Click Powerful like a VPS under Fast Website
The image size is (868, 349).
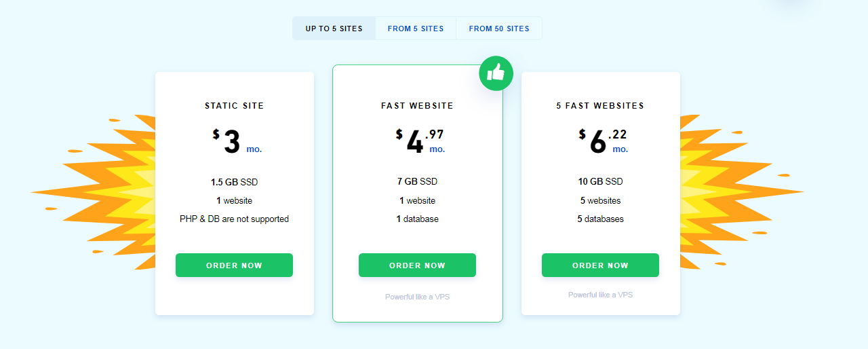pyautogui.click(x=417, y=297)
